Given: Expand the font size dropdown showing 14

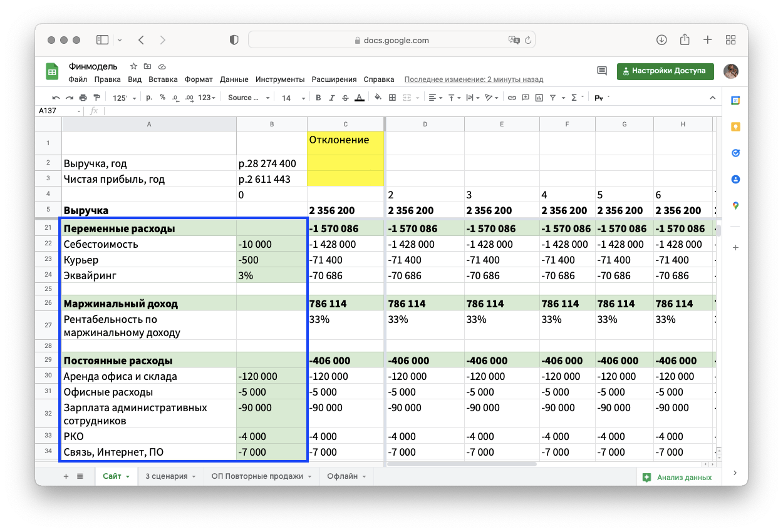Looking at the screenshot, I should coord(293,98).
